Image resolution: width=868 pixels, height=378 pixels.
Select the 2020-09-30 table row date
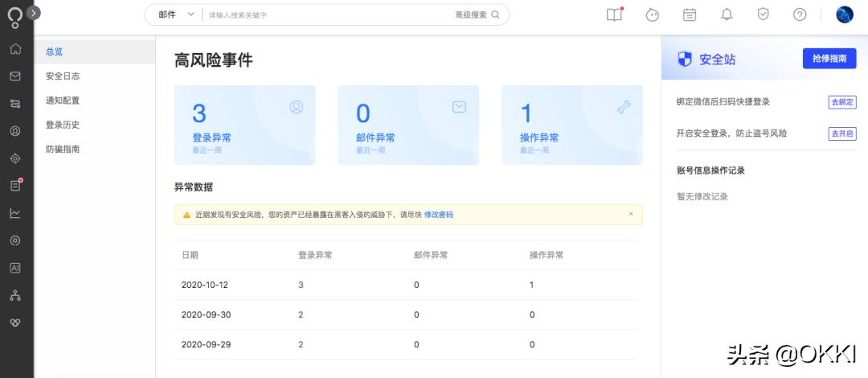[x=206, y=314]
